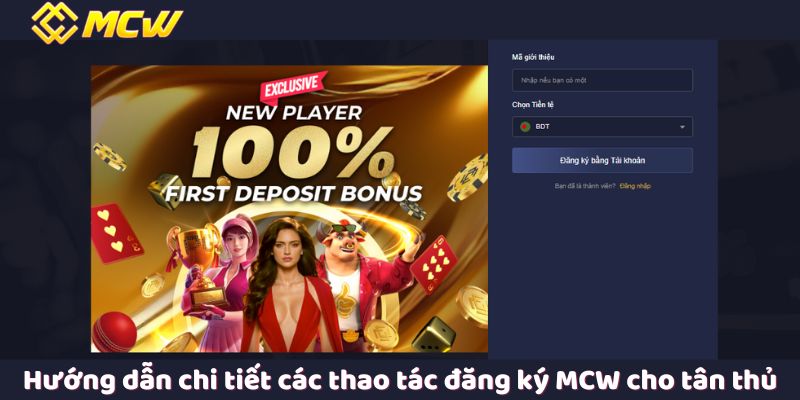Image resolution: width=800 pixels, height=400 pixels.
Task: Click the MCW diamond logo icon
Action: [x=55, y=22]
